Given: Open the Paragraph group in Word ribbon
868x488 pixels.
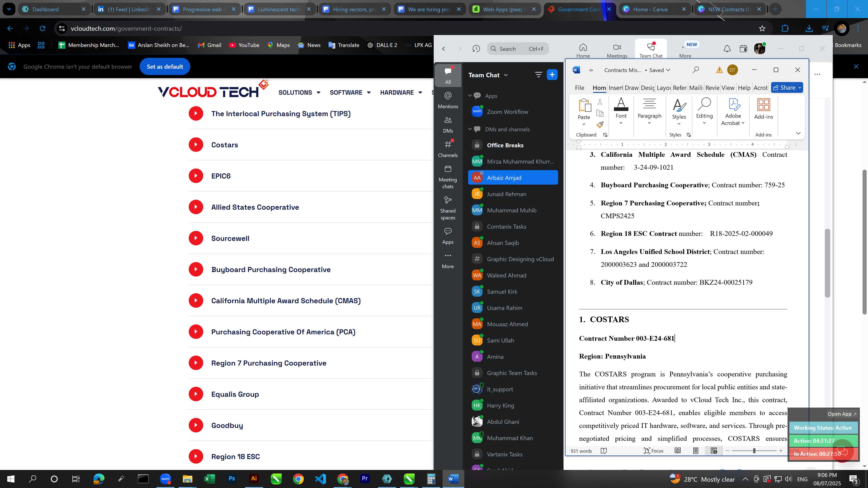Looking at the screenshot, I should (x=649, y=104).
